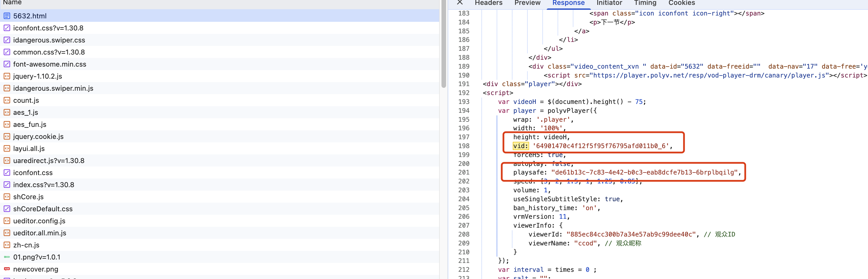Click the idangerous.swiper.min.js script icon
The width and height of the screenshot is (868, 279).
click(x=7, y=88)
